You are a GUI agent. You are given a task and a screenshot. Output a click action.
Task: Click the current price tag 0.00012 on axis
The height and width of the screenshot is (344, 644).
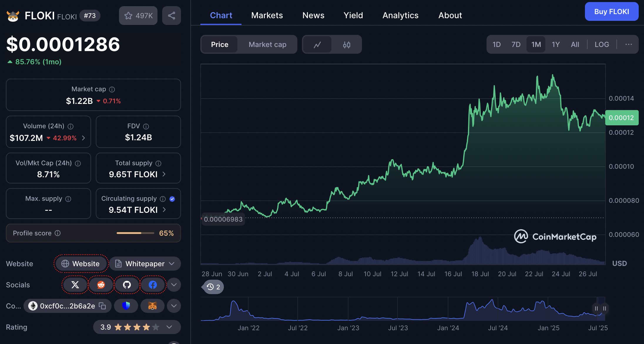pyautogui.click(x=622, y=118)
